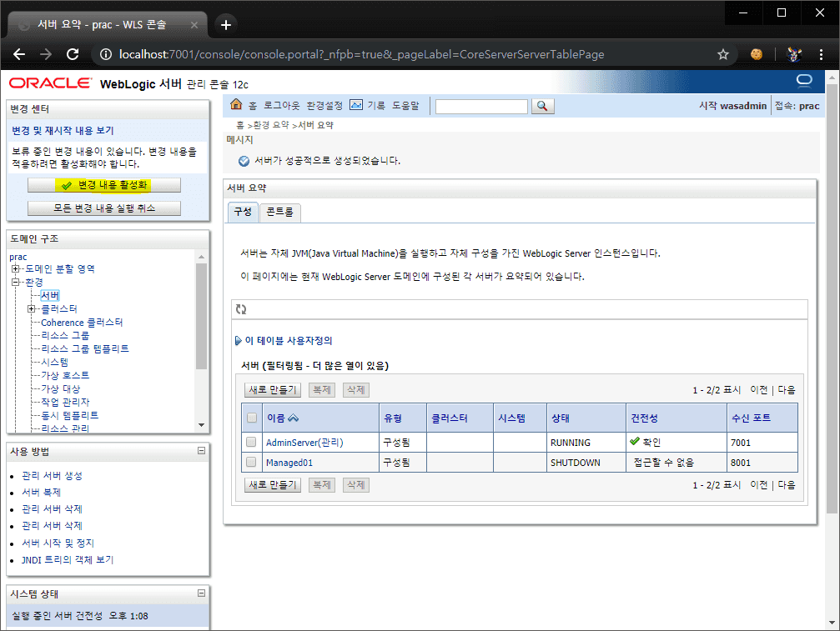Open the profile avatar icon
The image size is (840, 631).
(794, 54)
